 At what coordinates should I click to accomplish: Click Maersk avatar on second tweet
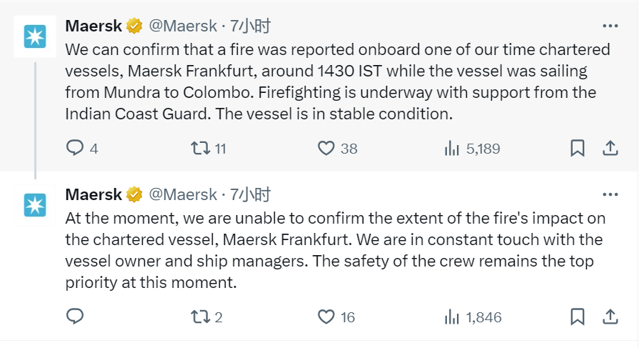34,205
